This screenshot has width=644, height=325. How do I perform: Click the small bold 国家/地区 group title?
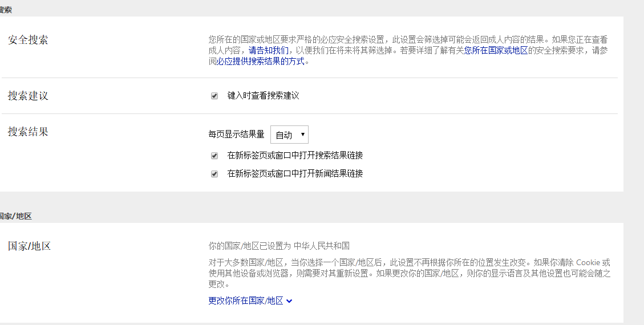click(x=15, y=216)
